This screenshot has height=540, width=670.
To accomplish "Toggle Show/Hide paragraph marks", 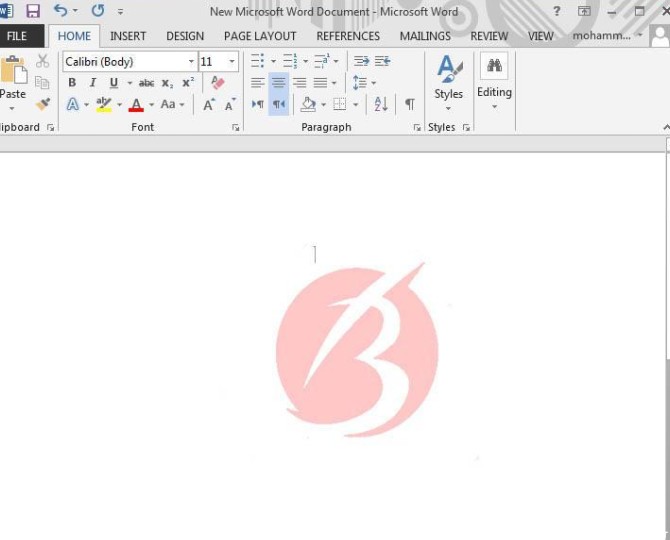I will click(410, 104).
